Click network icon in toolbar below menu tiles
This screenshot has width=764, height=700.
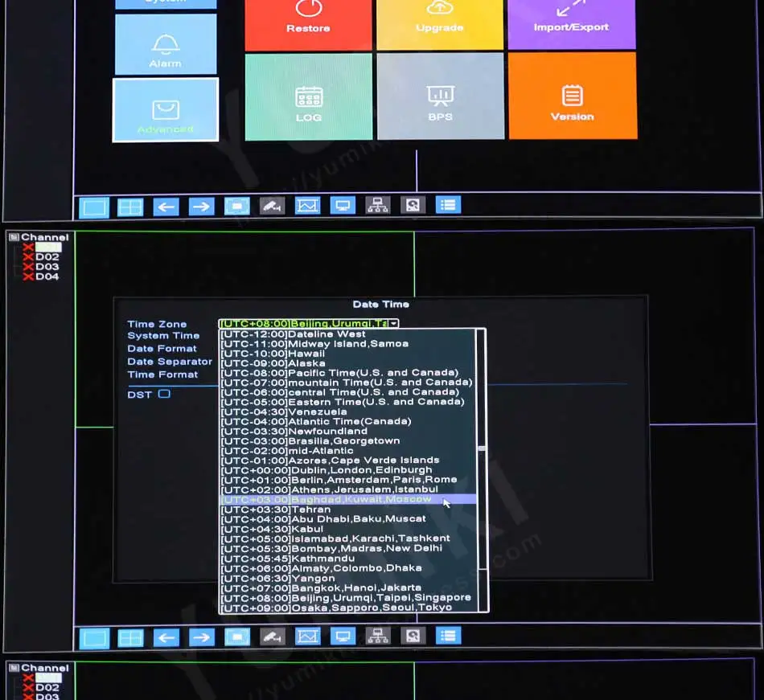(378, 206)
